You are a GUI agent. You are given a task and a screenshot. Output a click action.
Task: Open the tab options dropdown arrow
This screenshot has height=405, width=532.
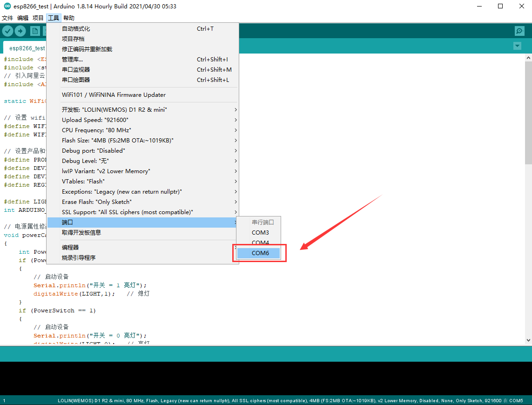pos(517,46)
